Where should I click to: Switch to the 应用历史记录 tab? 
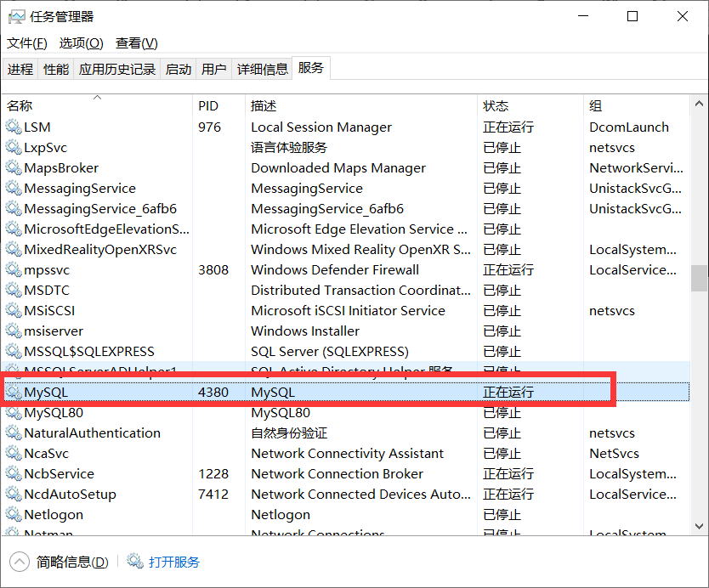[x=117, y=69]
